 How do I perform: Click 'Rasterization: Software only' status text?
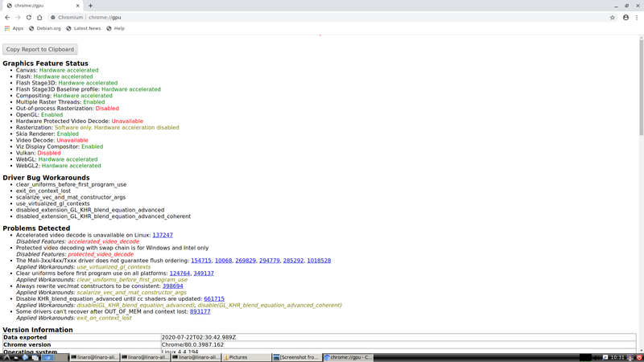pyautogui.click(x=97, y=128)
